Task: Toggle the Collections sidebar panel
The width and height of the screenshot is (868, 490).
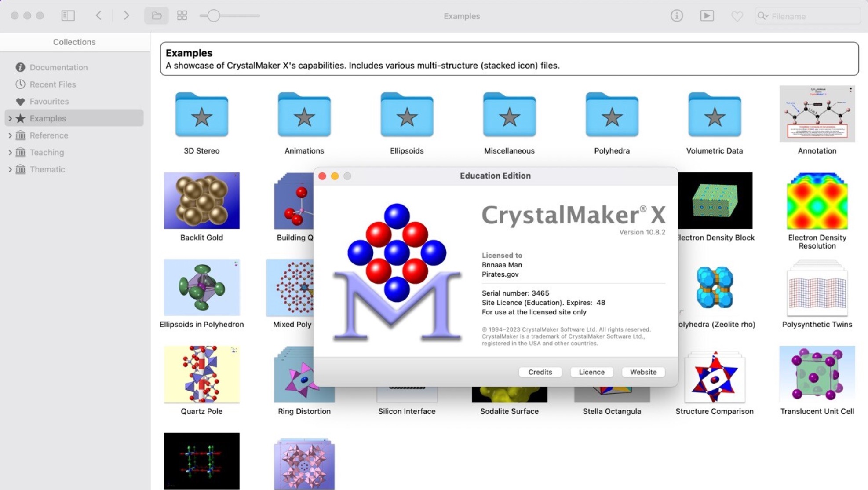Action: coord(67,15)
